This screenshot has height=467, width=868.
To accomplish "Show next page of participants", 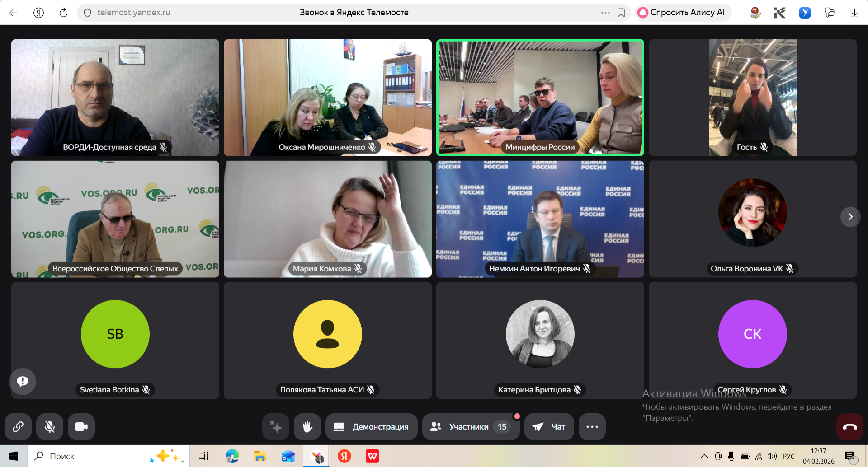I will 850,217.
